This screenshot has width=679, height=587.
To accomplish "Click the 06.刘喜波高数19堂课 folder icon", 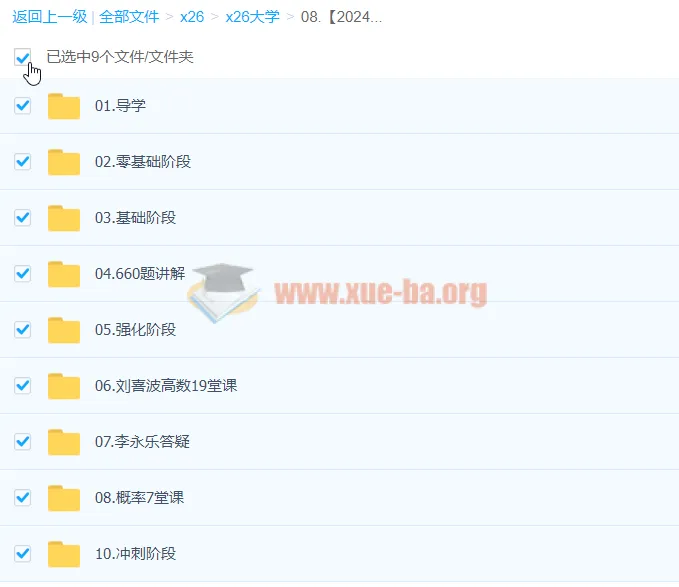I will click(x=64, y=386).
